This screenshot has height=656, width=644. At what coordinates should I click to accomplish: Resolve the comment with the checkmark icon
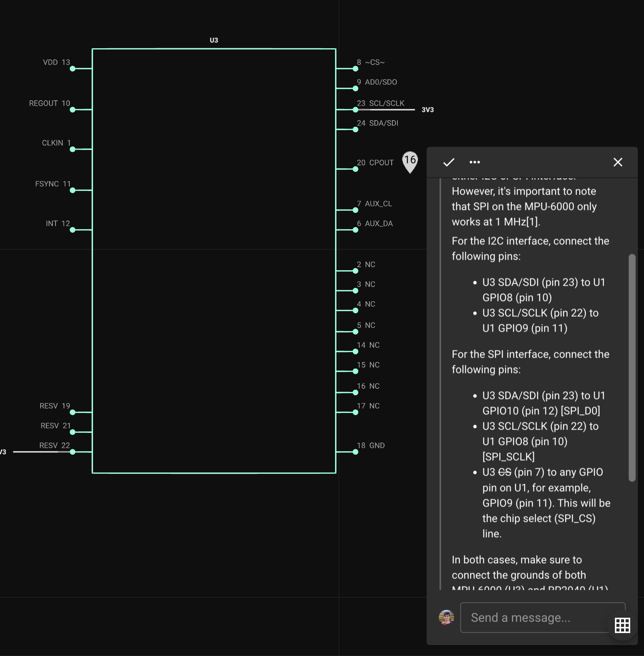449,162
